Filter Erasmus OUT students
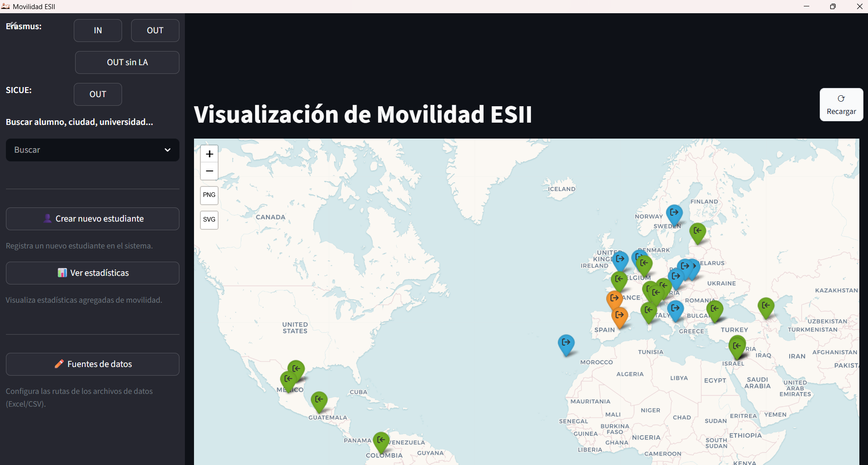Image resolution: width=868 pixels, height=465 pixels. [155, 31]
